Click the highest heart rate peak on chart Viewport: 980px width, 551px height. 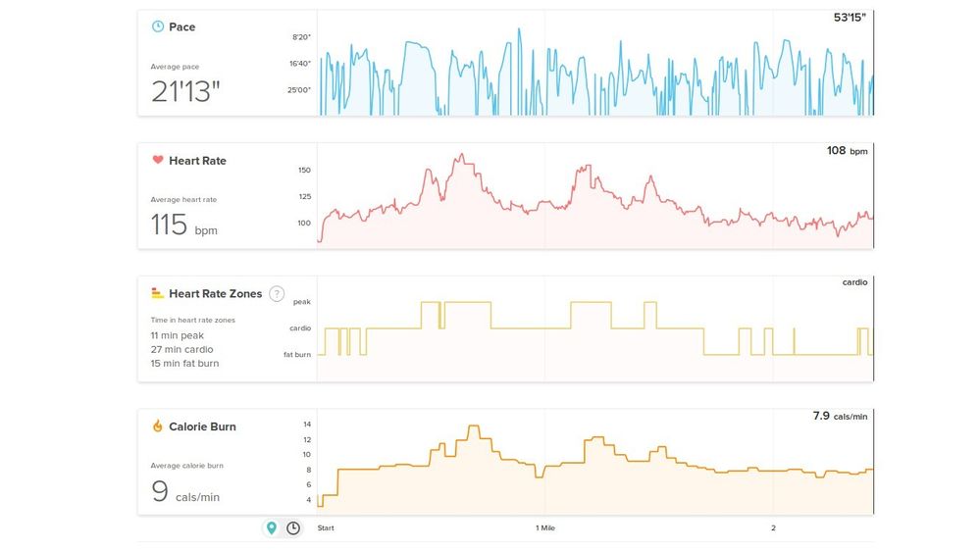(x=462, y=154)
